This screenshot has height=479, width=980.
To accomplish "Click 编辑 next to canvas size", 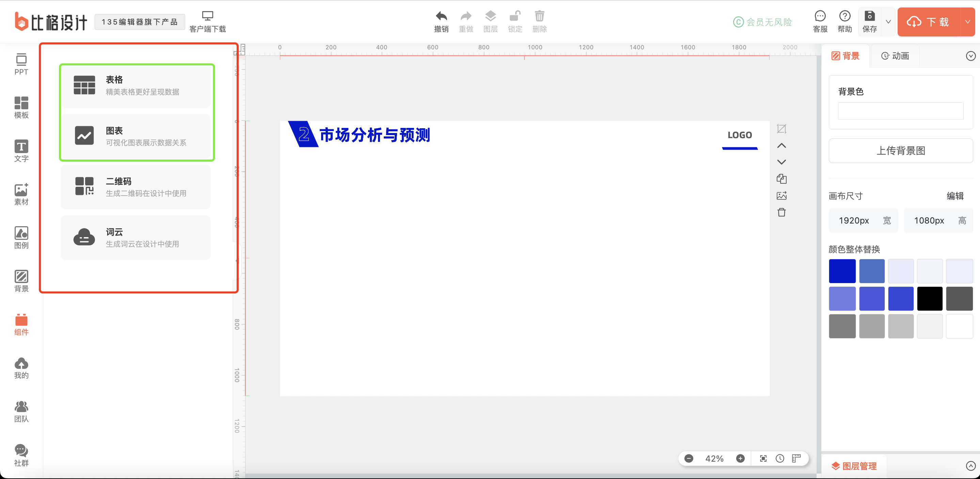I will (x=955, y=196).
